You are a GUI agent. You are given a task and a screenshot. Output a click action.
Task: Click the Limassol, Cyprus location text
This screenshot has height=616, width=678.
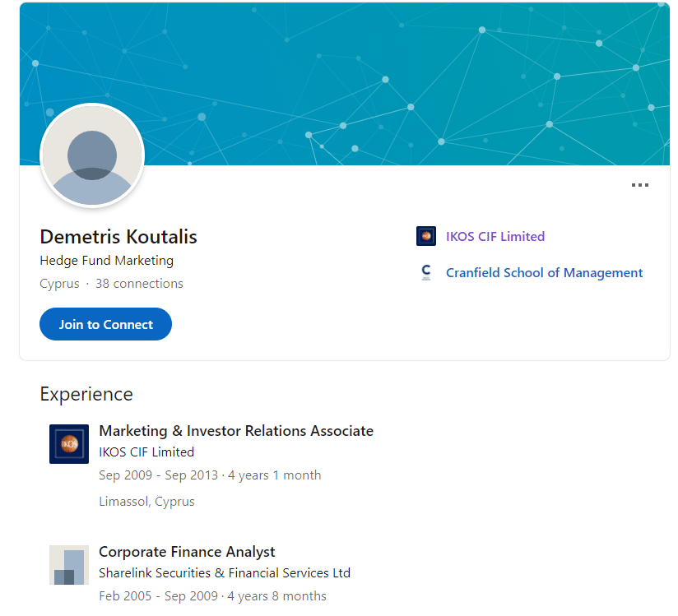click(x=147, y=502)
